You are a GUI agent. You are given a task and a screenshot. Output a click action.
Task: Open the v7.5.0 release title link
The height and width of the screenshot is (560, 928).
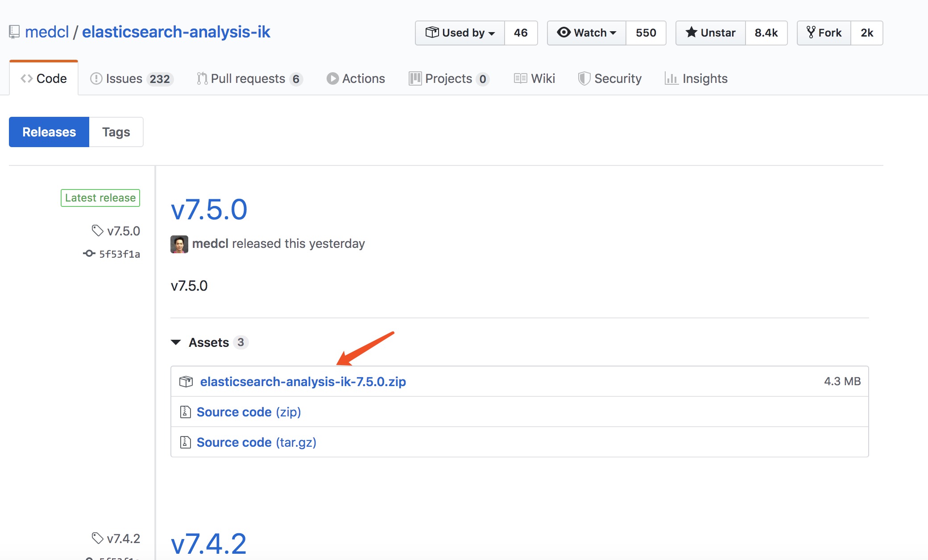pyautogui.click(x=209, y=210)
